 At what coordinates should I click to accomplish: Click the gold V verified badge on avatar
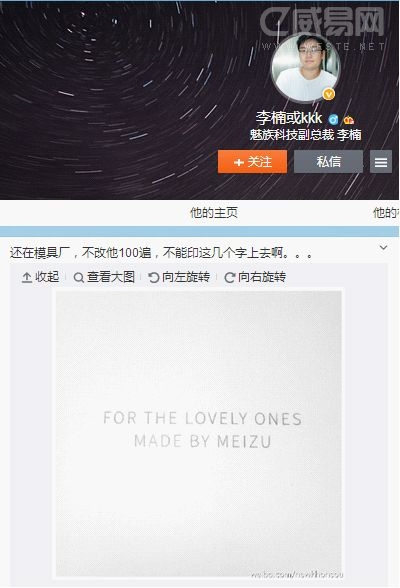tap(329, 94)
